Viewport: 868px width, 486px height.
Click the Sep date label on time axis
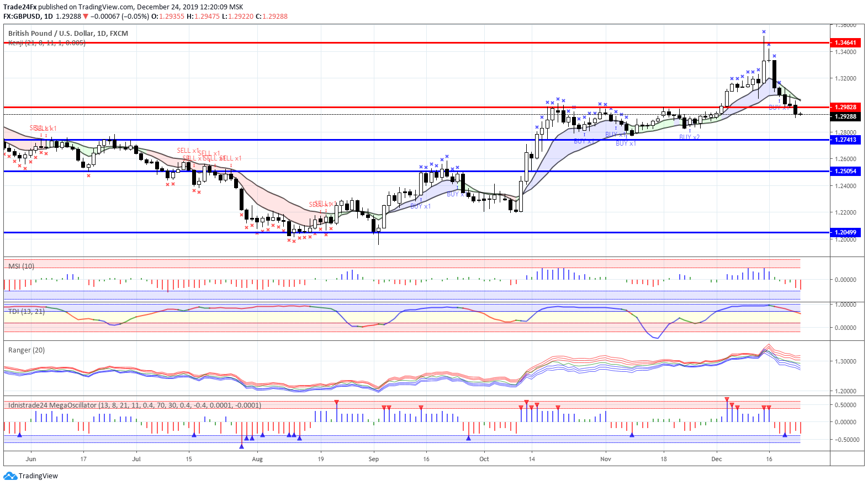pyautogui.click(x=374, y=459)
